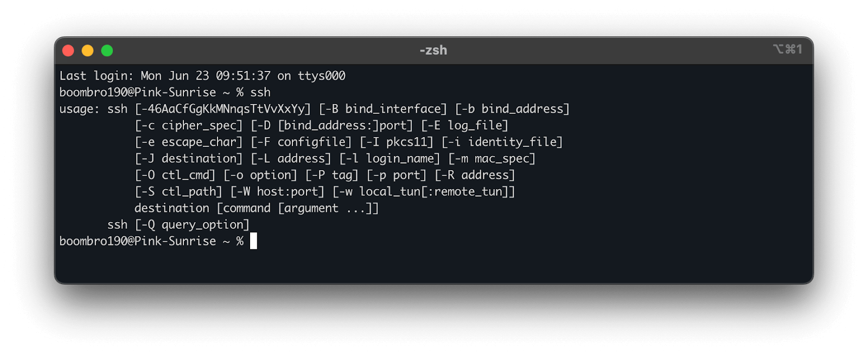The image size is (868, 356).
Task: Select the blinking terminal cursor block
Action: pos(253,241)
